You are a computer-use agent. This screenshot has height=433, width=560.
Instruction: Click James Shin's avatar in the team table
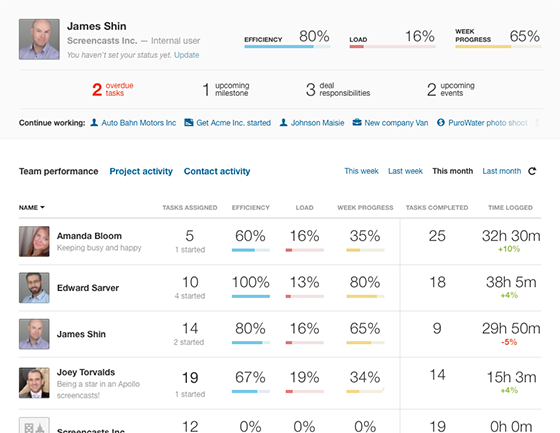(x=34, y=334)
